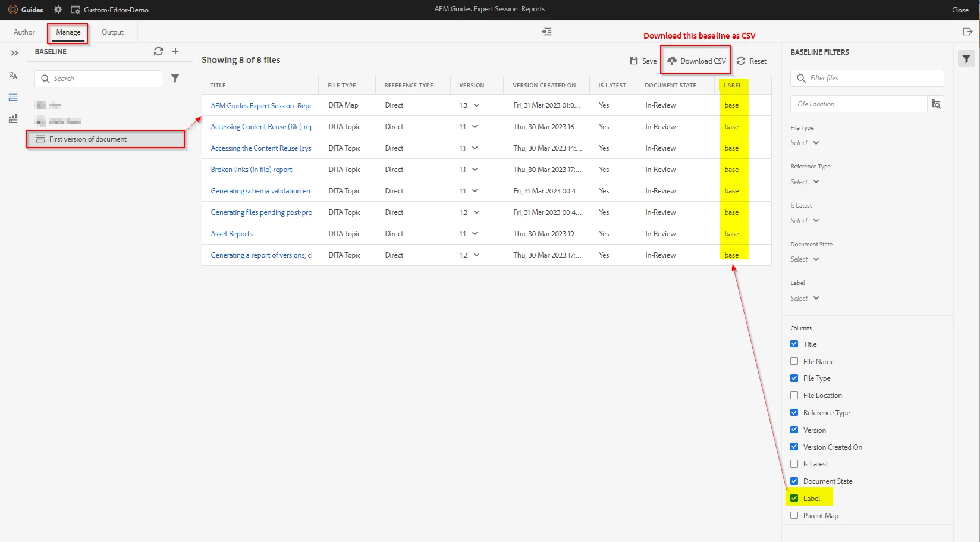
Task: Click the Custom-Editor-Demo folder profile icon
Action: point(76,10)
